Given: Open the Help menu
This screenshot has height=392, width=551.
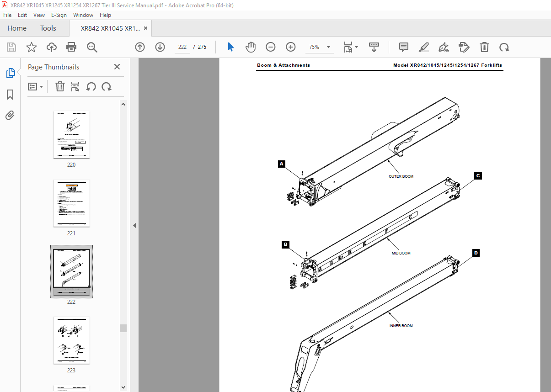Looking at the screenshot, I should (x=106, y=15).
